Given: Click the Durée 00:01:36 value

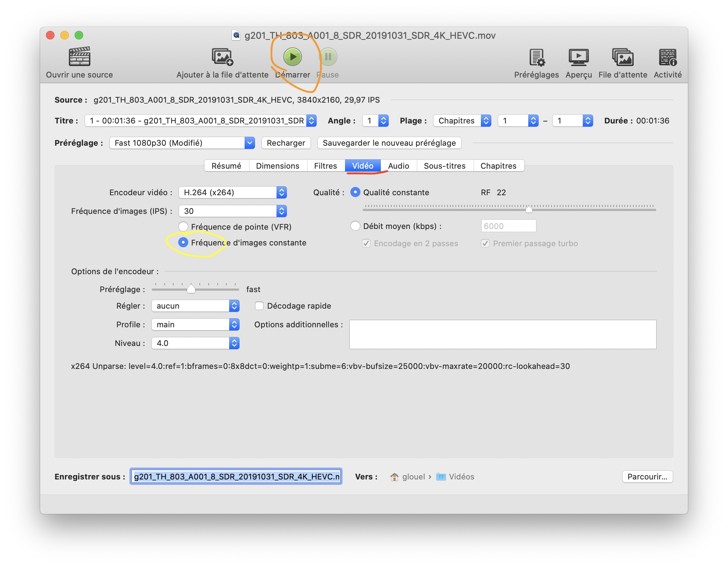Looking at the screenshot, I should point(653,121).
